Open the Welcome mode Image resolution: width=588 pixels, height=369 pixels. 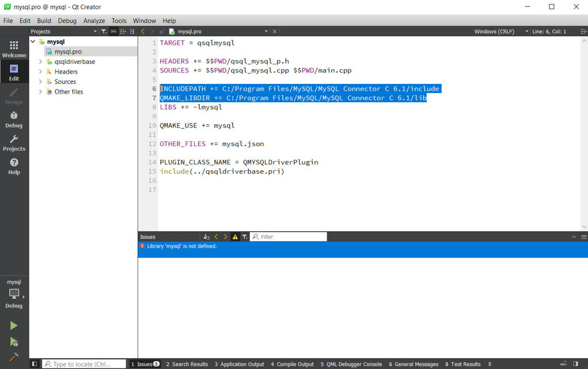pos(14,49)
